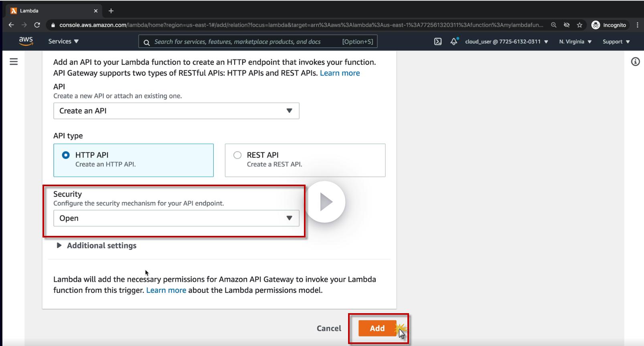Click the orange Add button
The height and width of the screenshot is (346, 644).
377,328
